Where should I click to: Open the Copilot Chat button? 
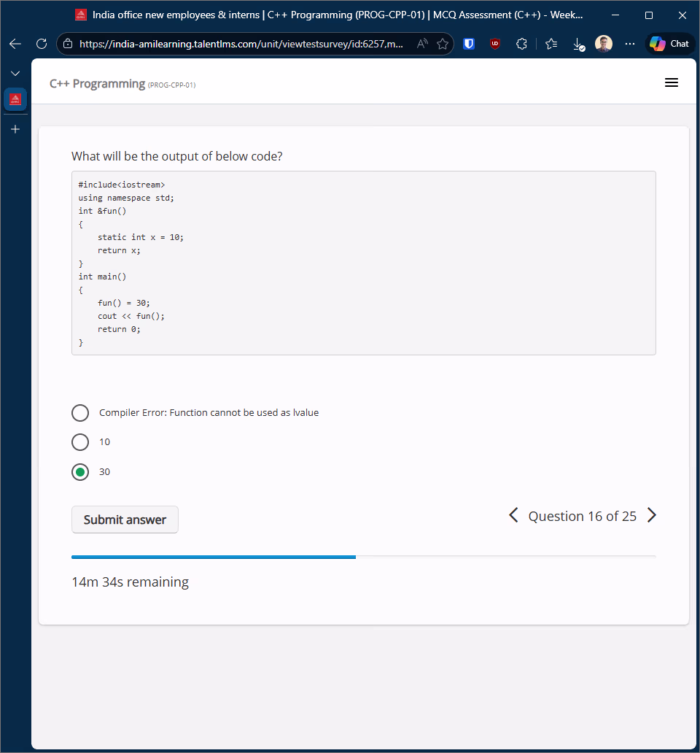pyautogui.click(x=669, y=44)
